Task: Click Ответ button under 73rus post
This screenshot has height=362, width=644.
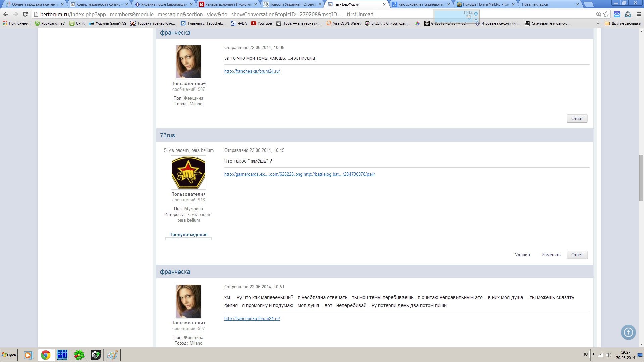Action: [x=577, y=255]
